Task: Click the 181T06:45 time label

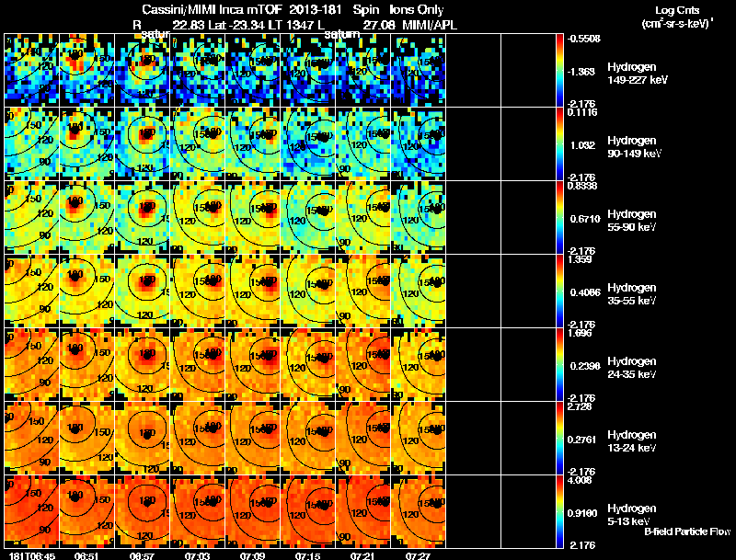Action: pyautogui.click(x=31, y=555)
